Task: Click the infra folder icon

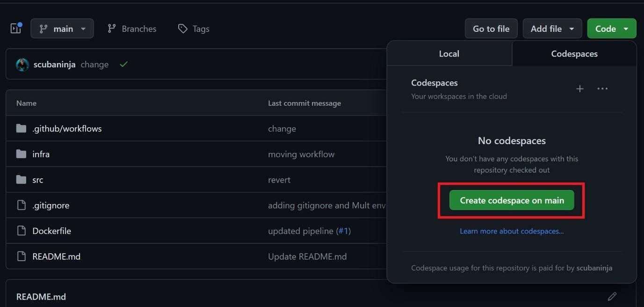Action: [21, 154]
